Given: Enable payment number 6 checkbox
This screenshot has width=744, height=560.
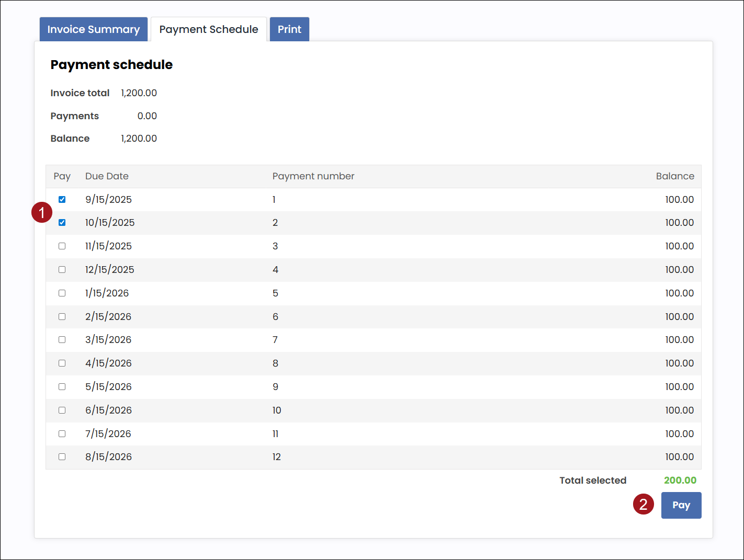Looking at the screenshot, I should (x=62, y=317).
